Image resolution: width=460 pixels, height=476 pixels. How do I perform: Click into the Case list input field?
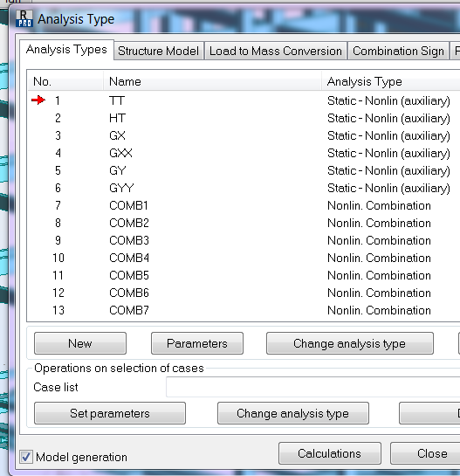(x=312, y=387)
